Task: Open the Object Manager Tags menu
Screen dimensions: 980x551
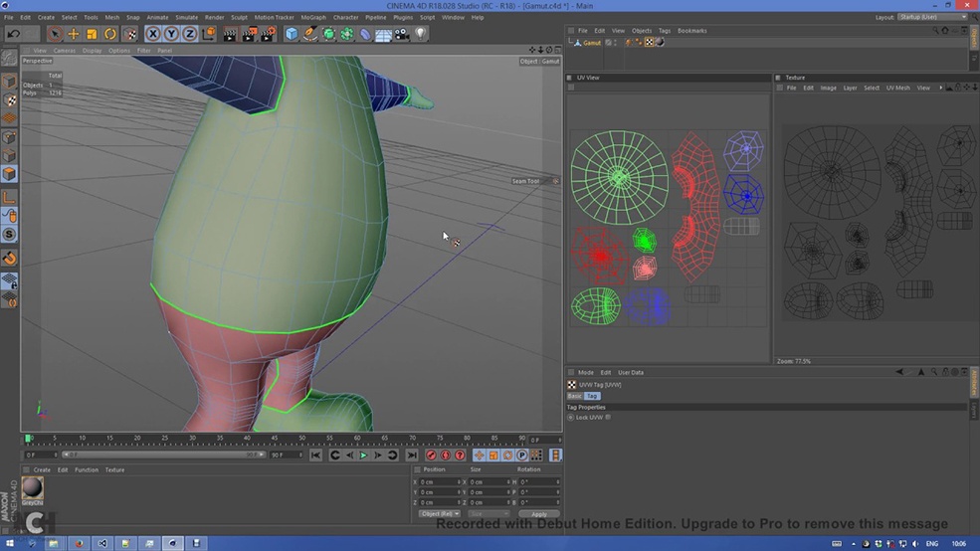Action: tap(665, 31)
